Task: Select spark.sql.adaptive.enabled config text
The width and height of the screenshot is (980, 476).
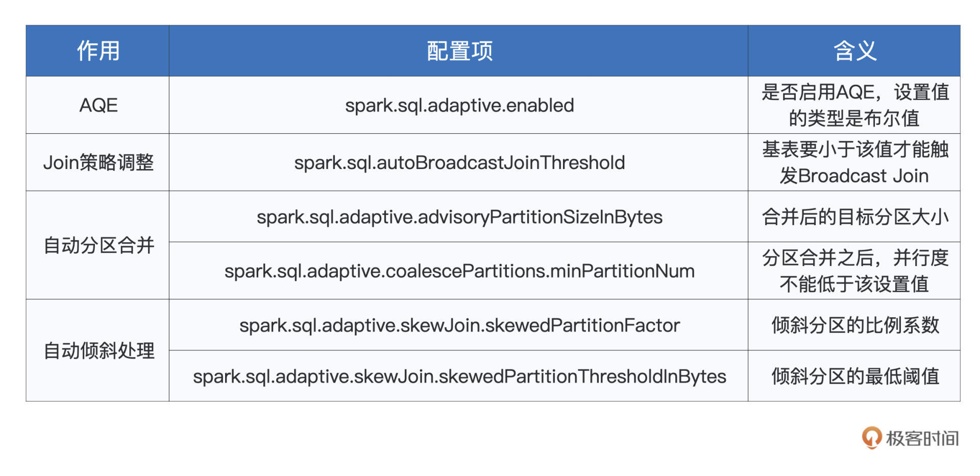Action: 459,105
